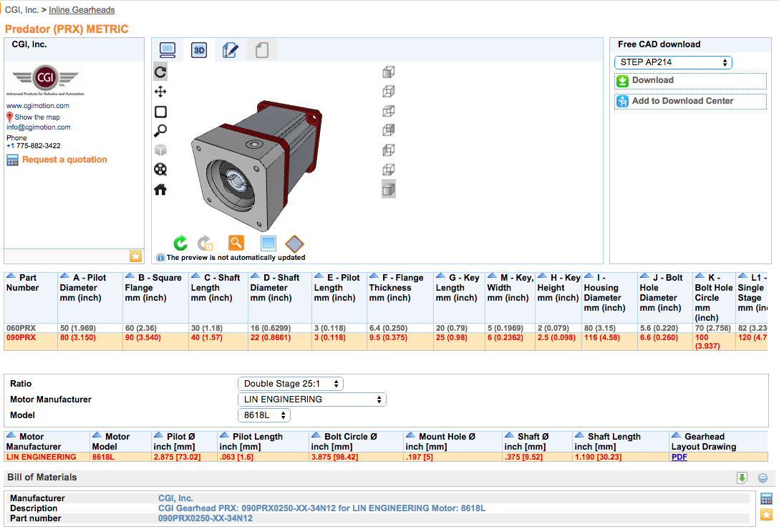Click the film reel animation icon
The width and height of the screenshot is (779, 532).
(160, 170)
